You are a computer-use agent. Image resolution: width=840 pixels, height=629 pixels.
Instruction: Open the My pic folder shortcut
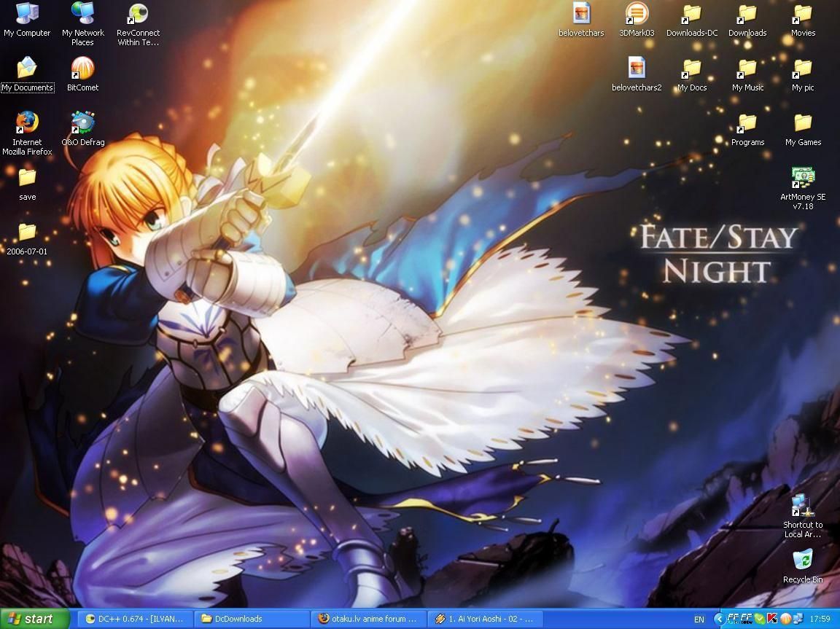[x=803, y=74]
